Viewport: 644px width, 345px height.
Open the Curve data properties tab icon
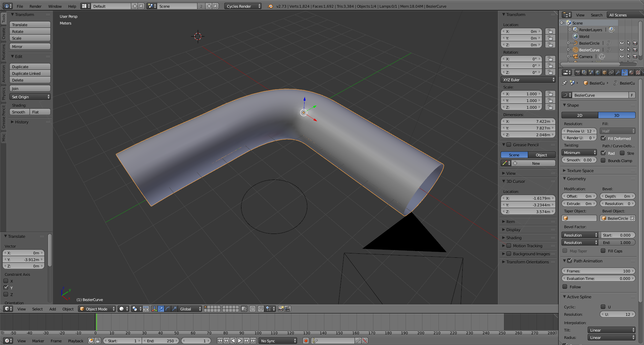coord(625,72)
